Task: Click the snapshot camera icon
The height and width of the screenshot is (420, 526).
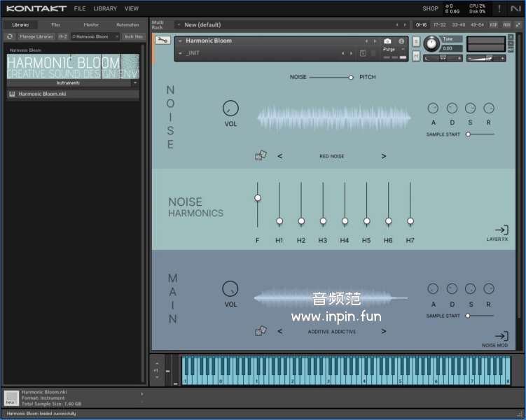Action: [387, 41]
